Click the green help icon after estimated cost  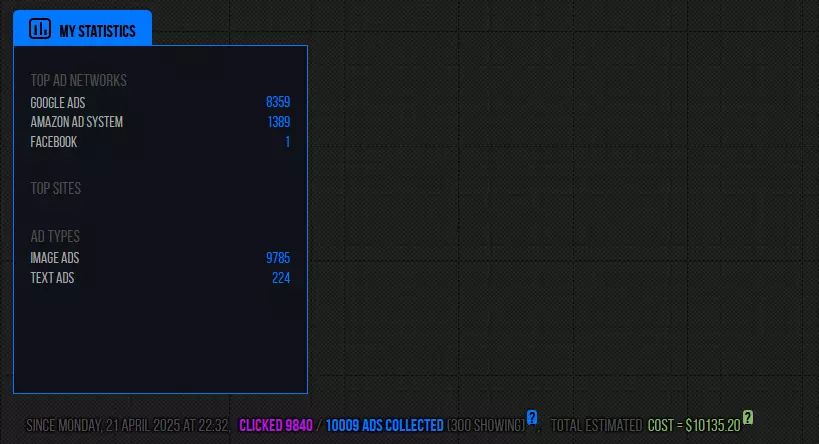[748, 417]
